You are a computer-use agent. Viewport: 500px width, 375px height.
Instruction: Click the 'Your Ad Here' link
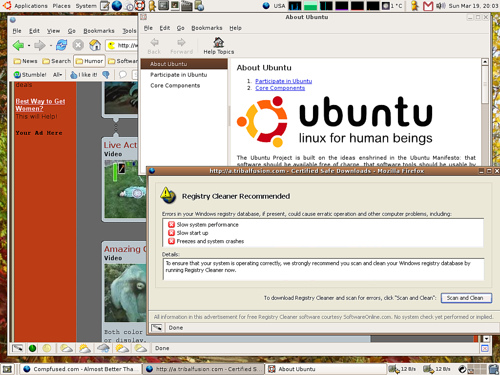[x=39, y=133]
